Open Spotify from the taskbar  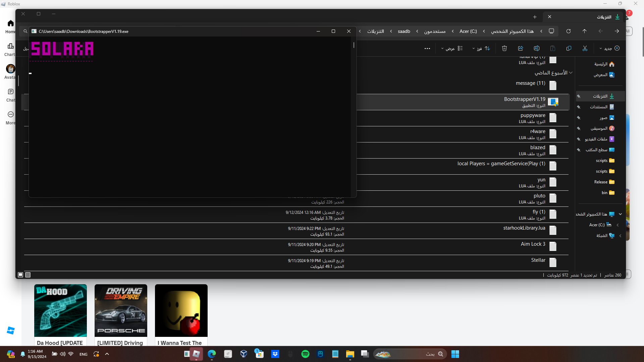[305, 354]
